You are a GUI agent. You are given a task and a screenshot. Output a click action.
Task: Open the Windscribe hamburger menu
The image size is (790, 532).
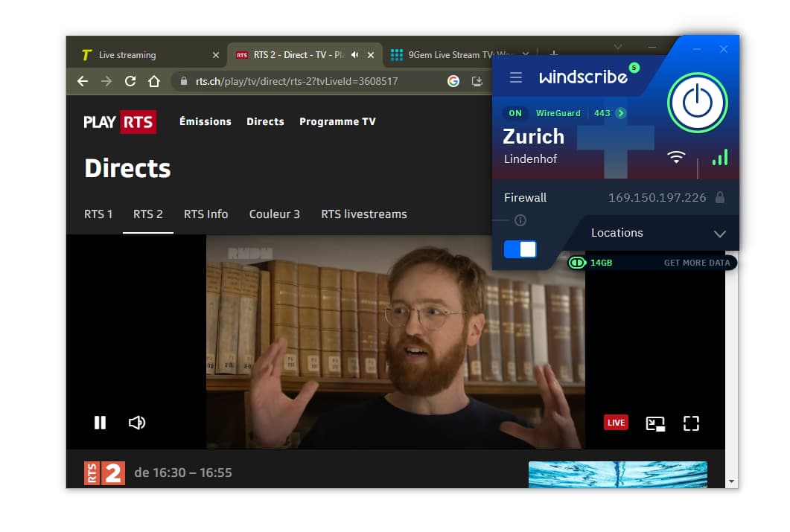515,77
